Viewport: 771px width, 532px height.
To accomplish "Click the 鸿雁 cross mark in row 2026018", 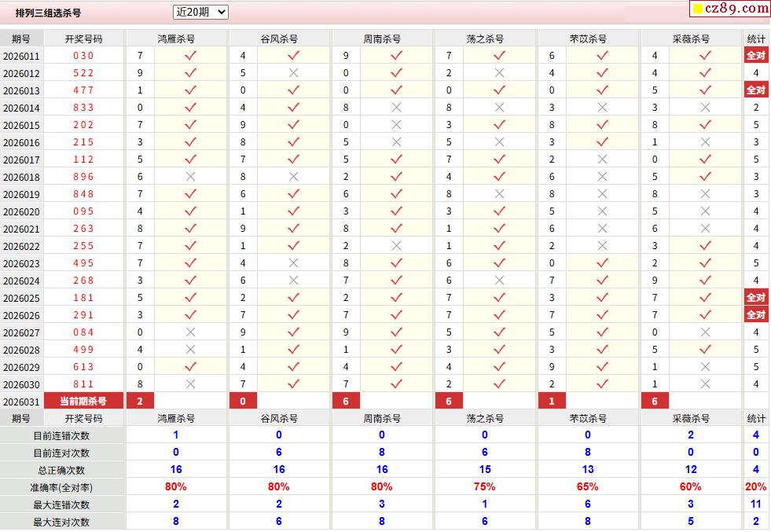I will tap(190, 177).
